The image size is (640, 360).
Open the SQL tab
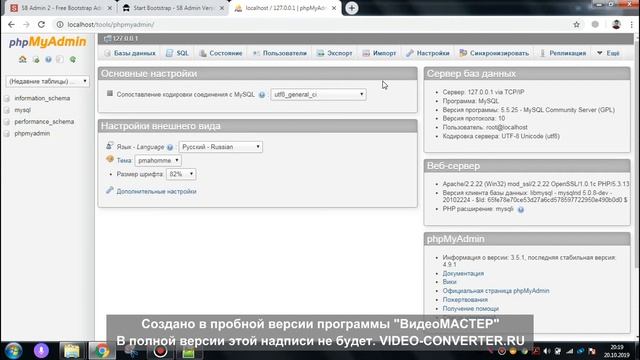pyautogui.click(x=178, y=53)
